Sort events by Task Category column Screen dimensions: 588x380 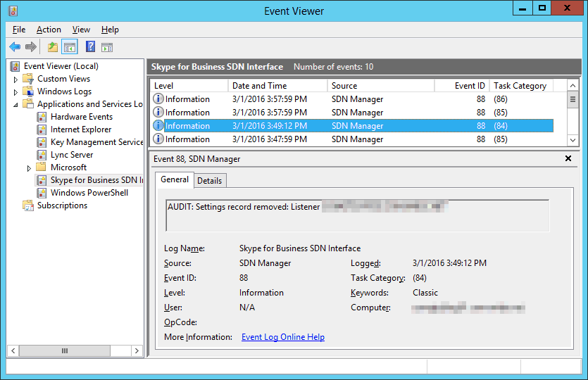tap(521, 86)
